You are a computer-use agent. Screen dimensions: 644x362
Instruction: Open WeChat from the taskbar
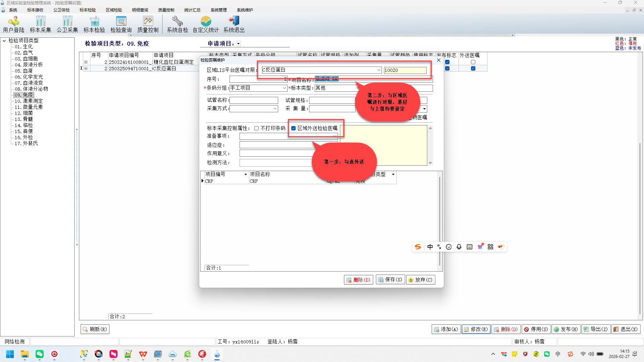(40, 354)
